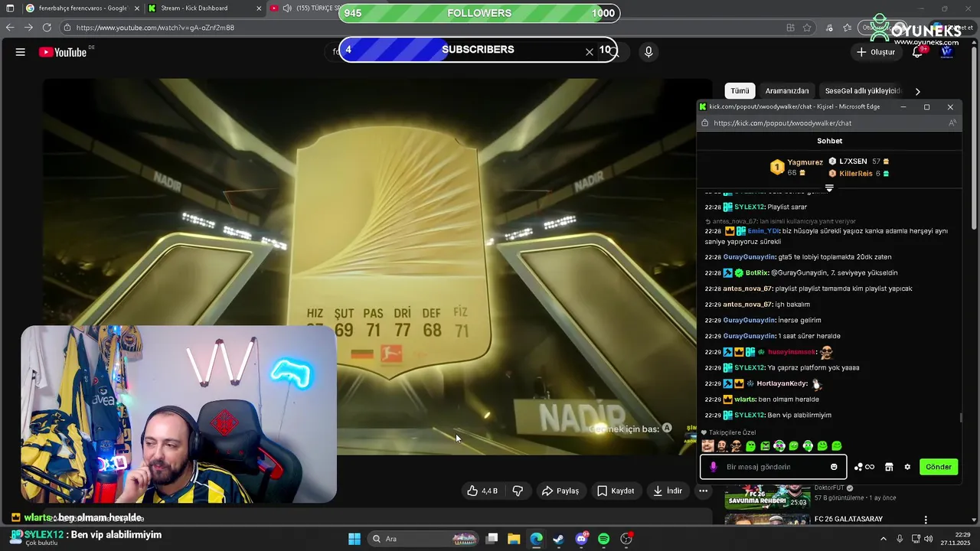The width and height of the screenshot is (980, 551).
Task: Mute the playing TÜRKÇE YouTube tab
Action: (x=287, y=8)
